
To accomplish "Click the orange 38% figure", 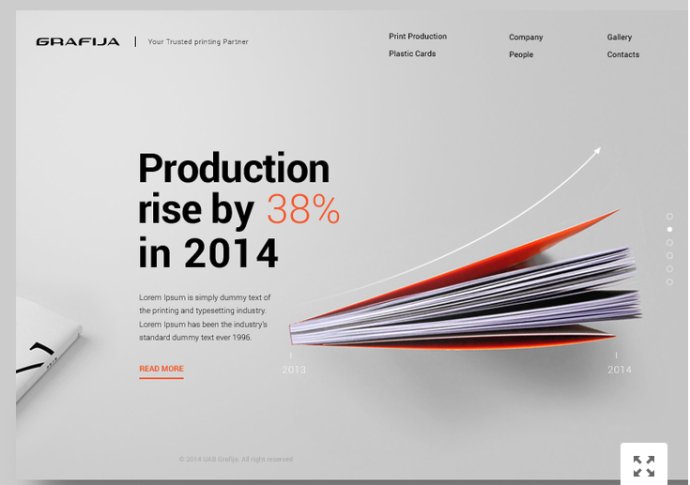I will tap(303, 210).
